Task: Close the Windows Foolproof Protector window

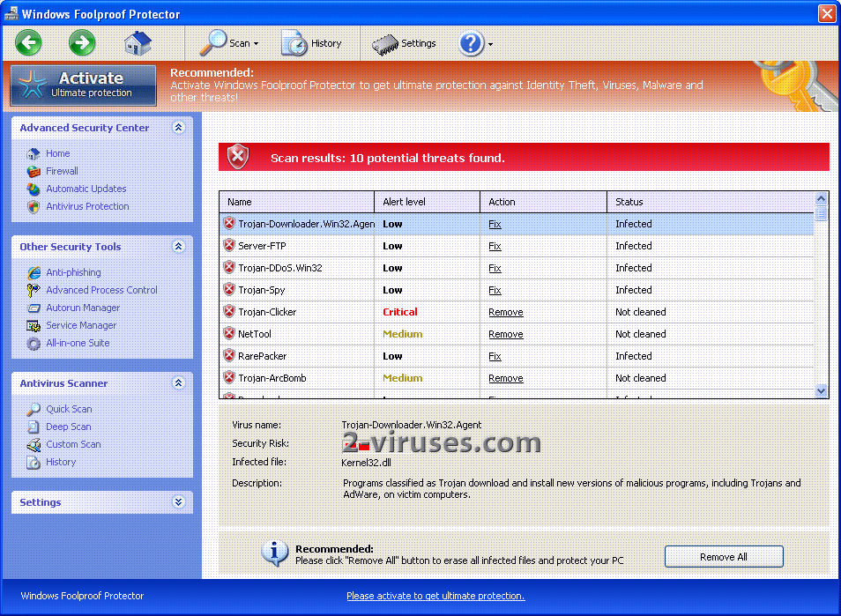Action: [x=827, y=13]
